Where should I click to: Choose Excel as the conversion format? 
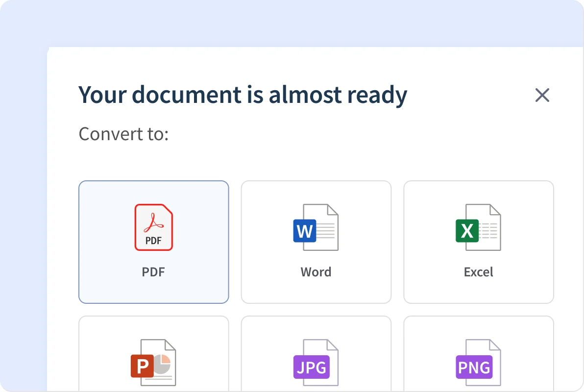479,242
